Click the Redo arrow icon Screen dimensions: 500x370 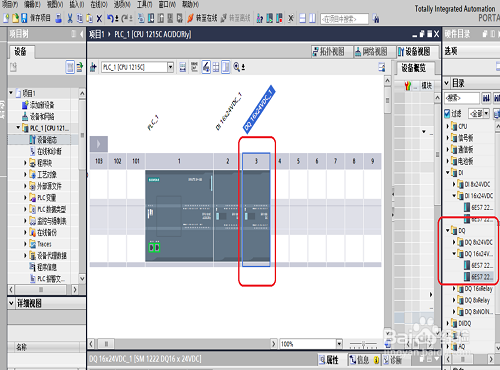pyautogui.click(x=126, y=18)
